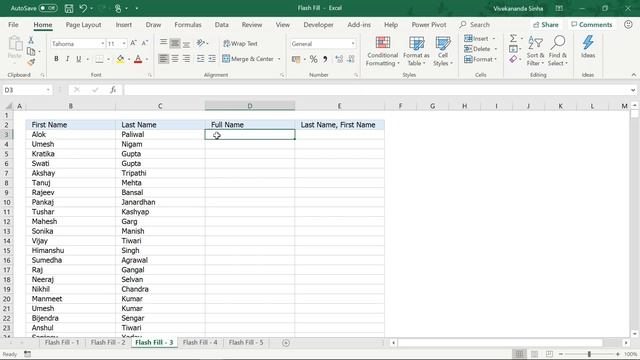The height and width of the screenshot is (360, 640).
Task: Open the File menu
Action: 13,24
